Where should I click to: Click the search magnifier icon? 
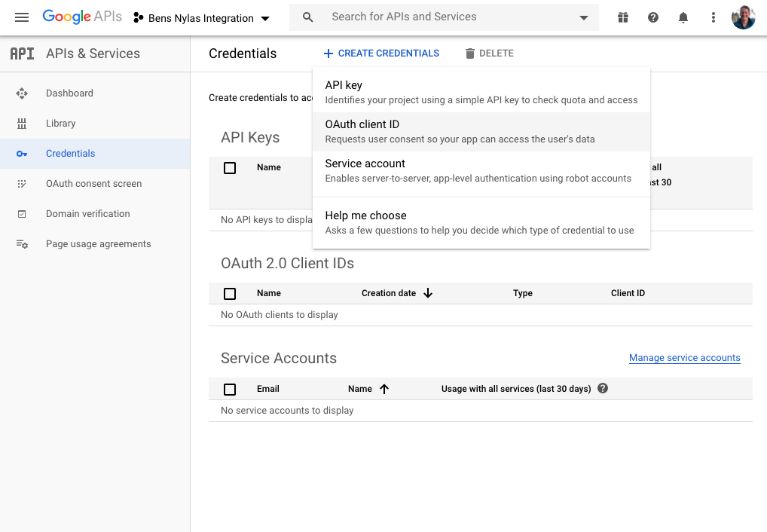click(307, 17)
